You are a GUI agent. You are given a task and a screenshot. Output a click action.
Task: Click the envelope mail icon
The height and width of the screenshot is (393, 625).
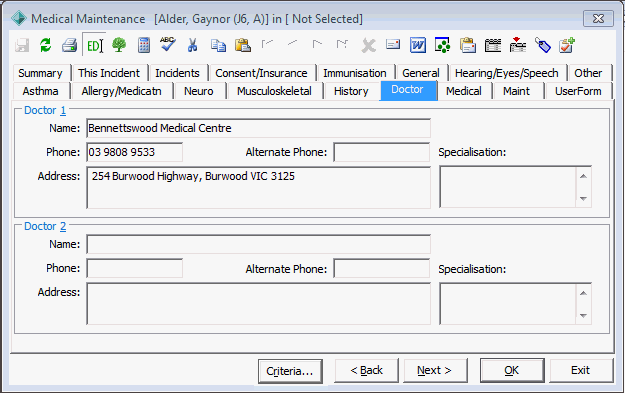point(393,44)
